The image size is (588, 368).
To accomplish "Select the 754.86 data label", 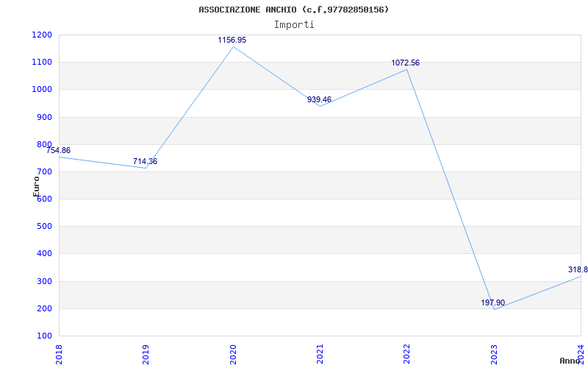I will (x=59, y=151).
